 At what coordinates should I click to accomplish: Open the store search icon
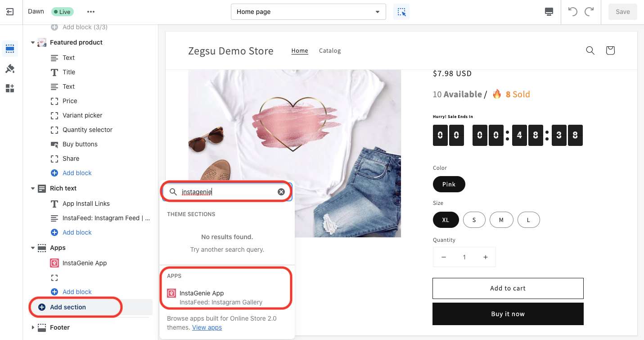tap(590, 50)
